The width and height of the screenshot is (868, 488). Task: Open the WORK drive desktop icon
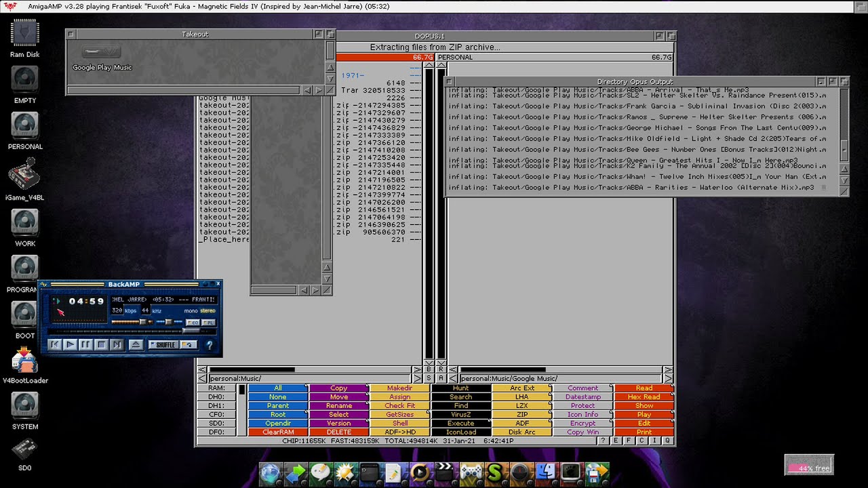(x=25, y=223)
